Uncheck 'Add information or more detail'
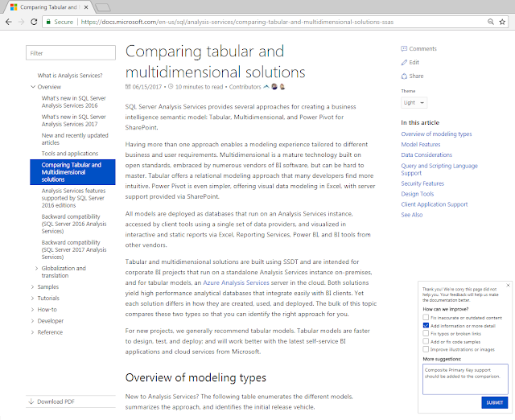This screenshot has width=515, height=420. [426, 325]
